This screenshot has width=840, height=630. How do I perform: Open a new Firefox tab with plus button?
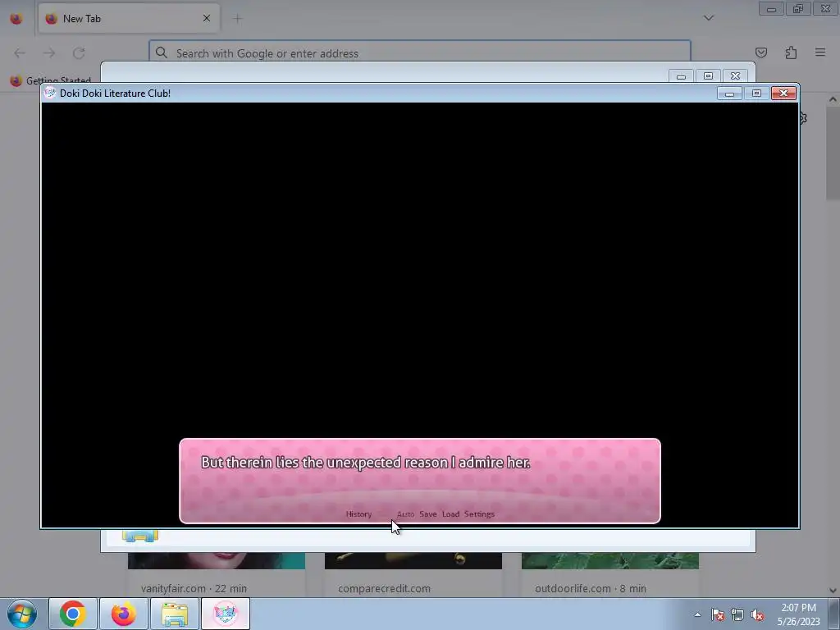[237, 18]
